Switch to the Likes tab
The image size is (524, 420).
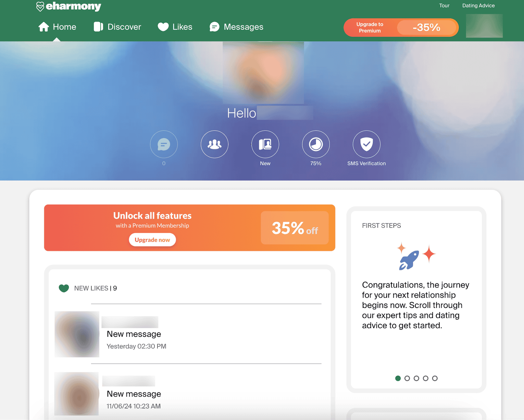coord(175,27)
